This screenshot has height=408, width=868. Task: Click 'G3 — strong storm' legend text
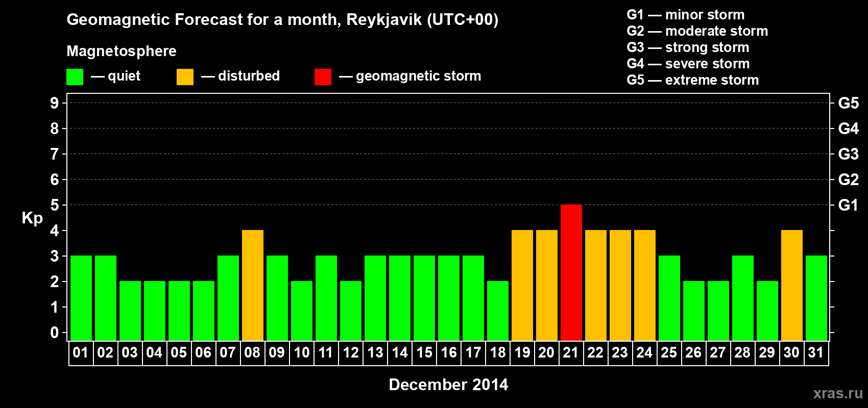688,47
